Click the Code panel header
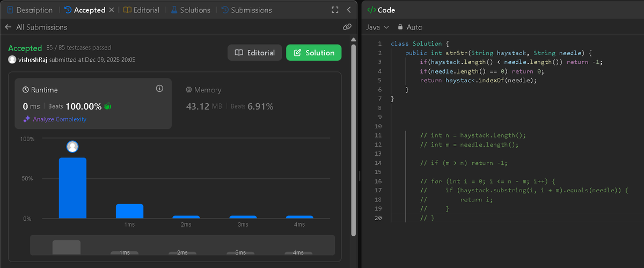This screenshot has width=644, height=268. click(x=382, y=10)
